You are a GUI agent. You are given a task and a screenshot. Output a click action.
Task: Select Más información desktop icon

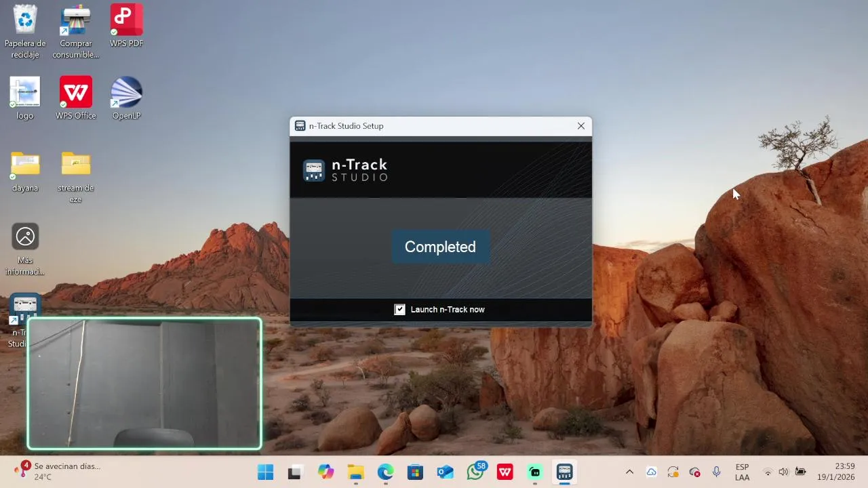point(25,249)
